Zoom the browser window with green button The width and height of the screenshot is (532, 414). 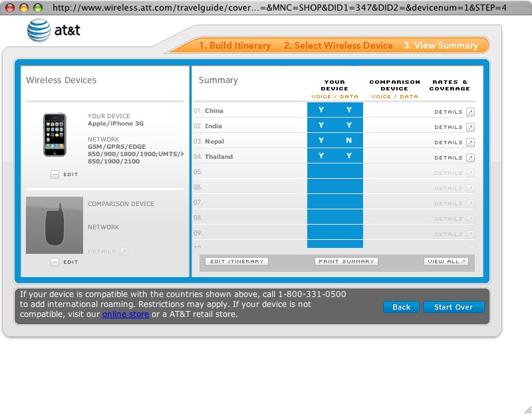pos(38,7)
